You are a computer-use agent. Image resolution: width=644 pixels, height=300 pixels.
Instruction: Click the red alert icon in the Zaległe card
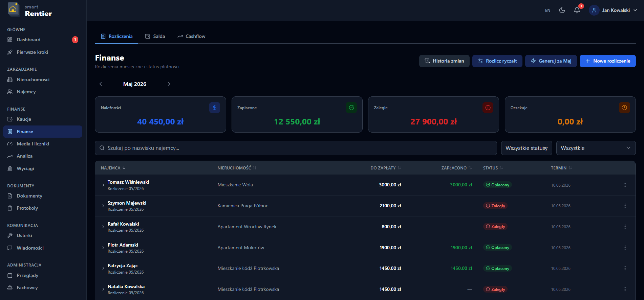tap(488, 108)
